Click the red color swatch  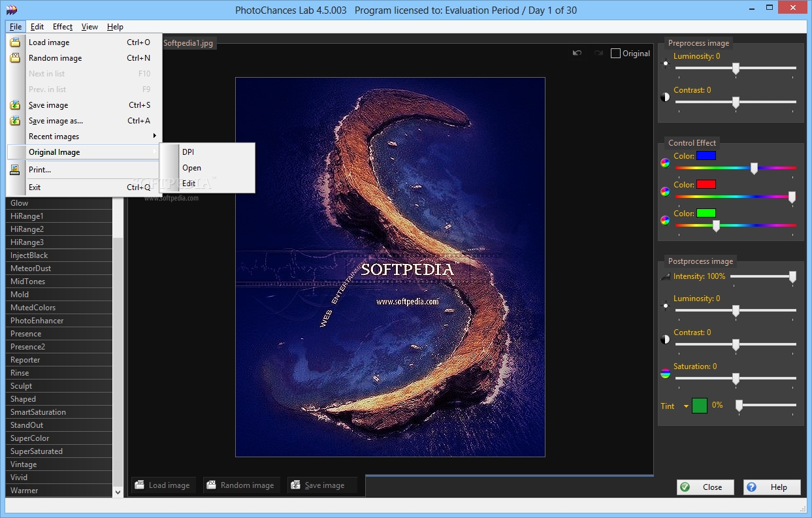706,185
